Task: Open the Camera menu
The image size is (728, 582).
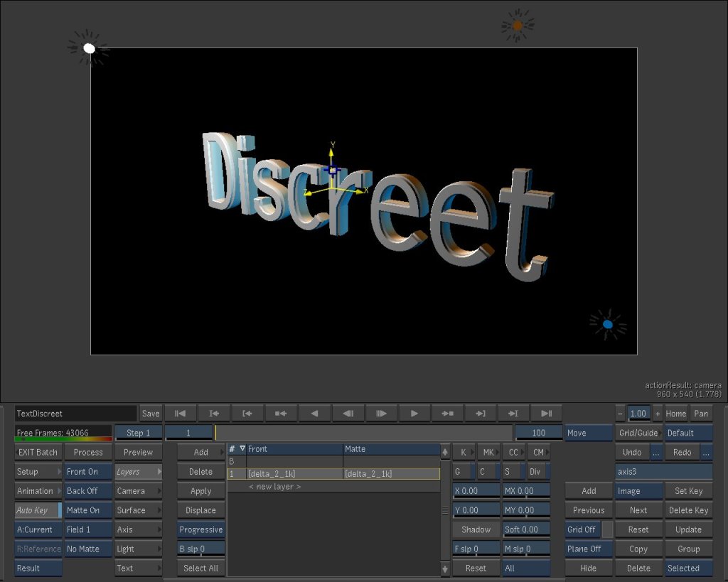Action: click(139, 491)
